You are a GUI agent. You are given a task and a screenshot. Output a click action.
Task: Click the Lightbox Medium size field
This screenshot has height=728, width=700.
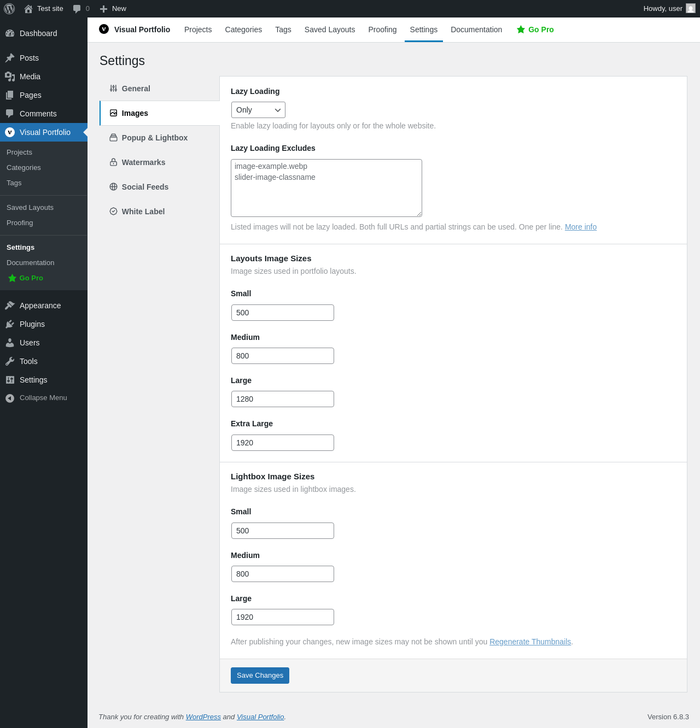click(x=283, y=574)
